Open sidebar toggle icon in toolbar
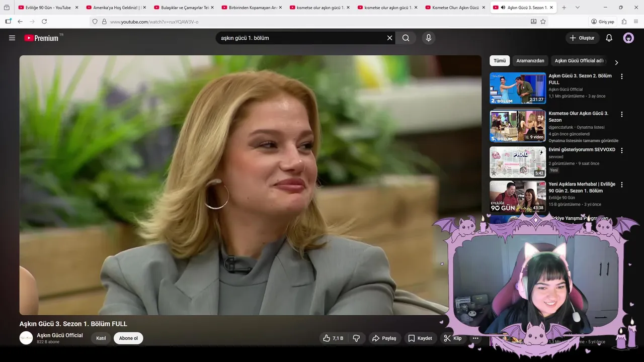The height and width of the screenshot is (362, 644). [x=8, y=22]
